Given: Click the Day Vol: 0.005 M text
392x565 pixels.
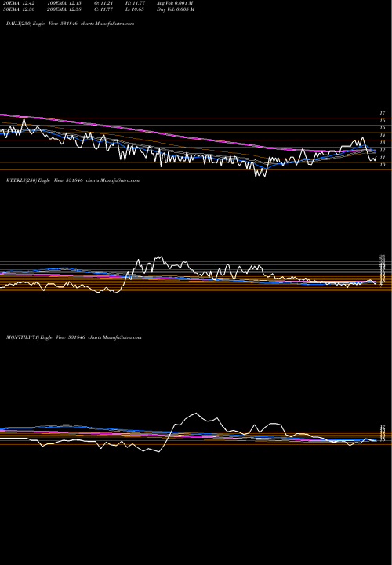Looking at the screenshot, I should point(176,9).
